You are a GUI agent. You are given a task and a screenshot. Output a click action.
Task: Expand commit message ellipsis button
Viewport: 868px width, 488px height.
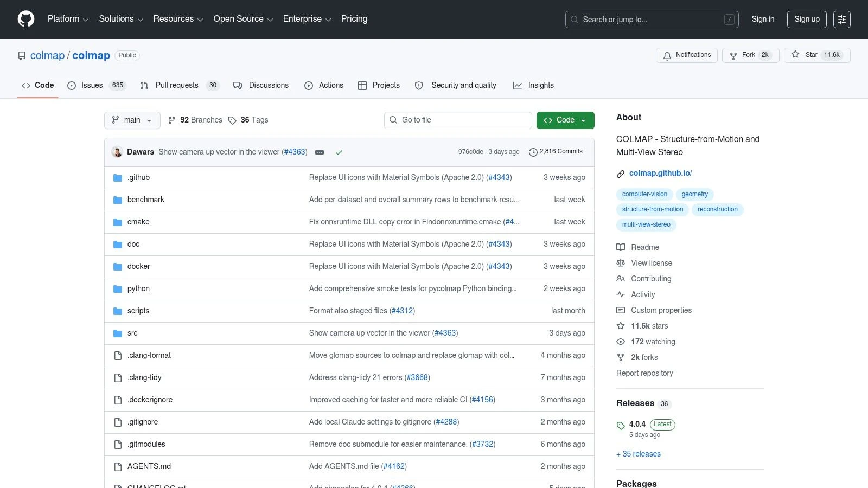pos(320,152)
